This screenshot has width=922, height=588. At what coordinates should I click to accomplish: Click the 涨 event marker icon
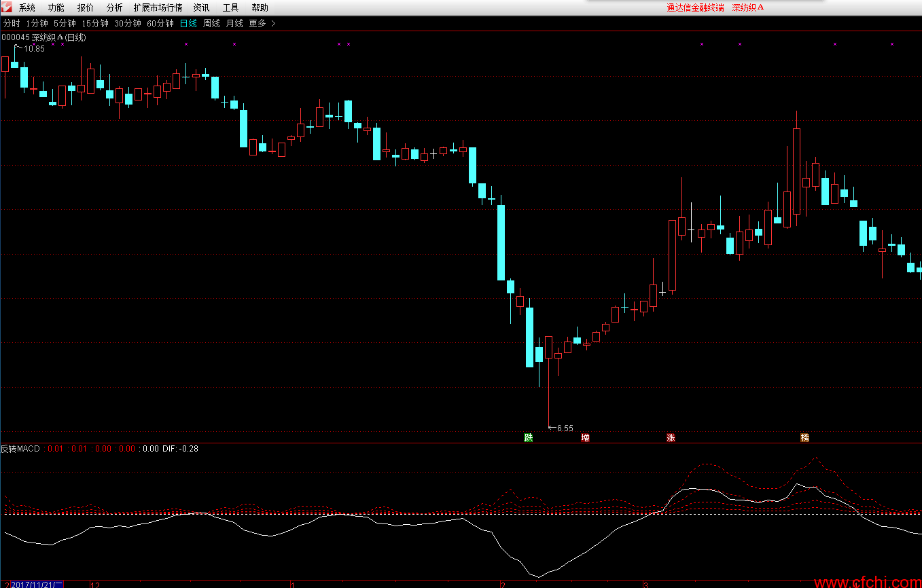[x=671, y=438]
